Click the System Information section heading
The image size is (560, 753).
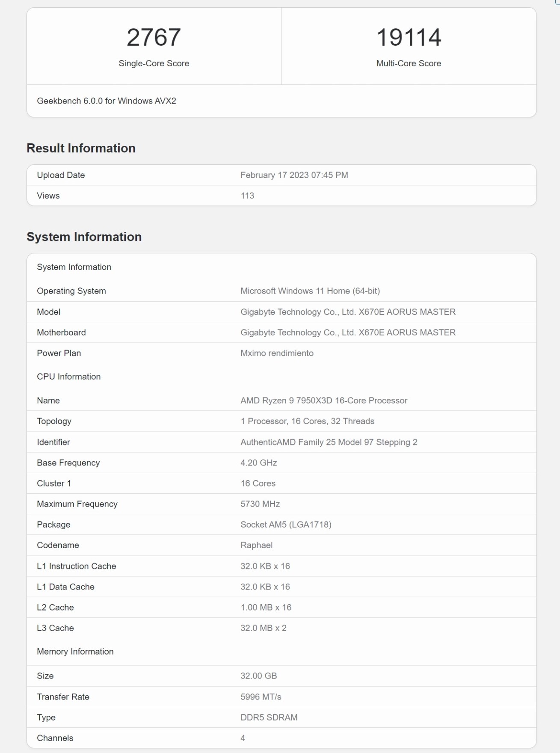pos(84,237)
